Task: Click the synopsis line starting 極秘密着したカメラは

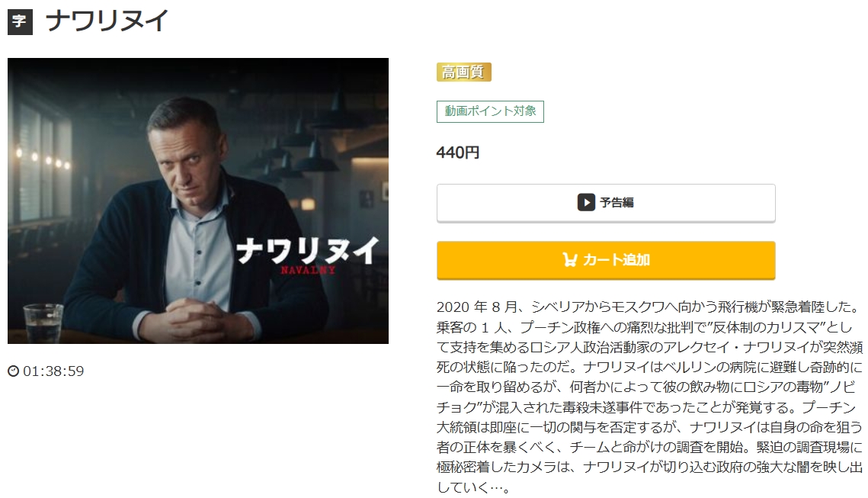Action: pyautogui.click(x=649, y=467)
